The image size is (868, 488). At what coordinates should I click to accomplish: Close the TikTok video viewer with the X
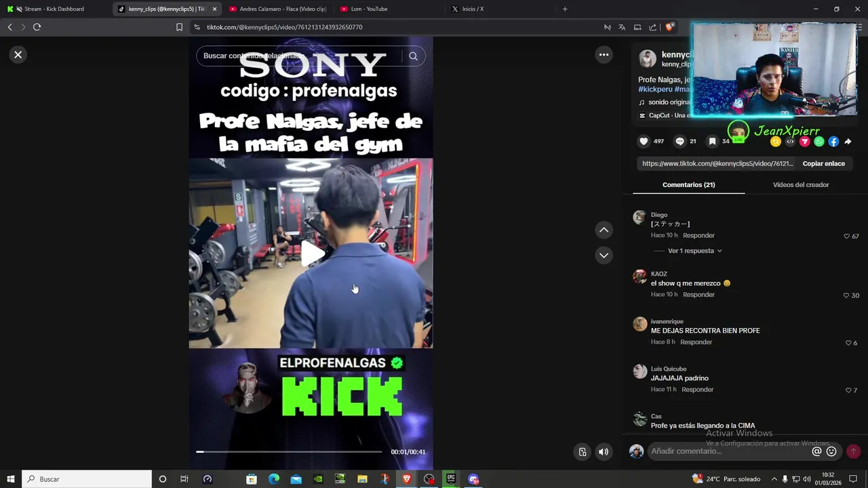(18, 55)
